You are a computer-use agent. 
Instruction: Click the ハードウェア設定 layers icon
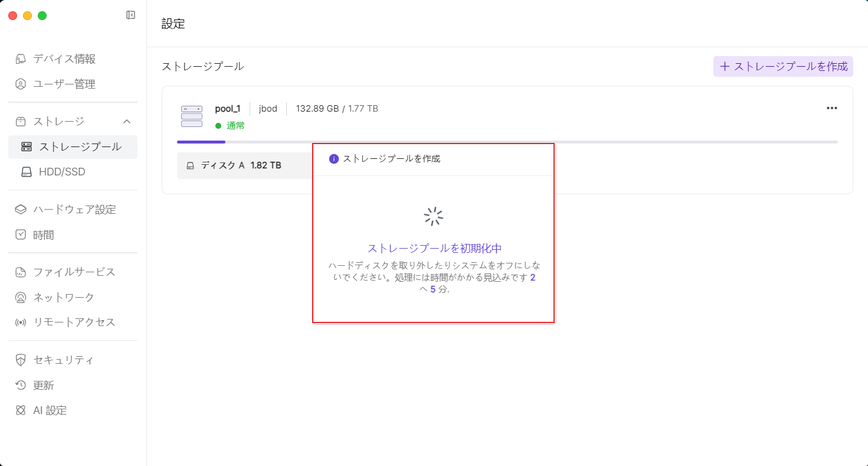pyautogui.click(x=21, y=210)
